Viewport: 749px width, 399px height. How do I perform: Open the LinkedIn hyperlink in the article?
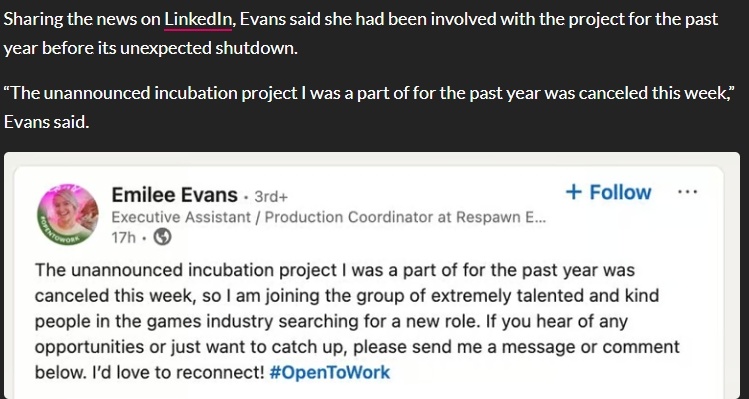(198, 20)
